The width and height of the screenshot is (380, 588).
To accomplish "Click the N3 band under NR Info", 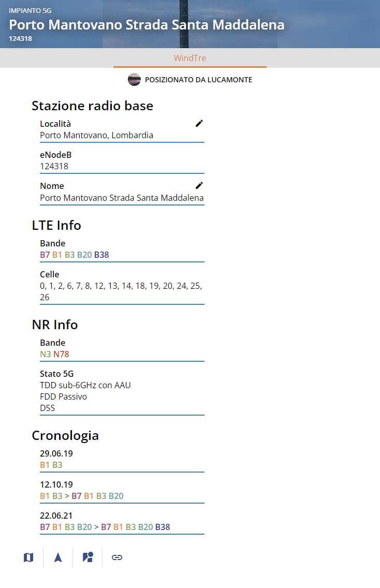I will (45, 354).
